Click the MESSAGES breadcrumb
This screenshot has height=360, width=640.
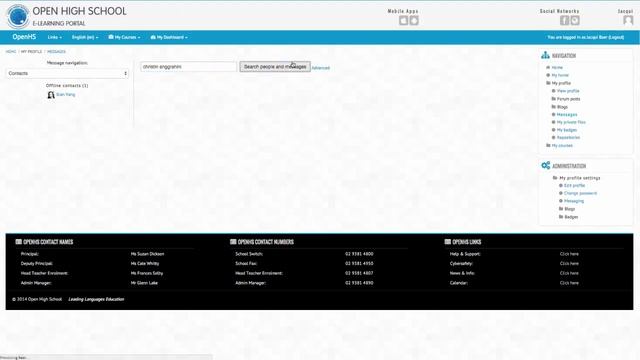click(x=56, y=52)
